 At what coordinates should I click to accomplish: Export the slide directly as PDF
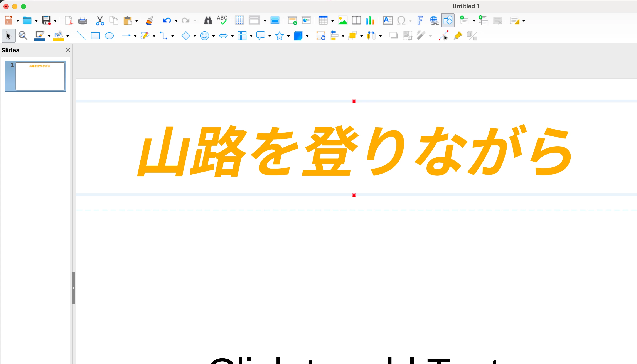(x=68, y=20)
